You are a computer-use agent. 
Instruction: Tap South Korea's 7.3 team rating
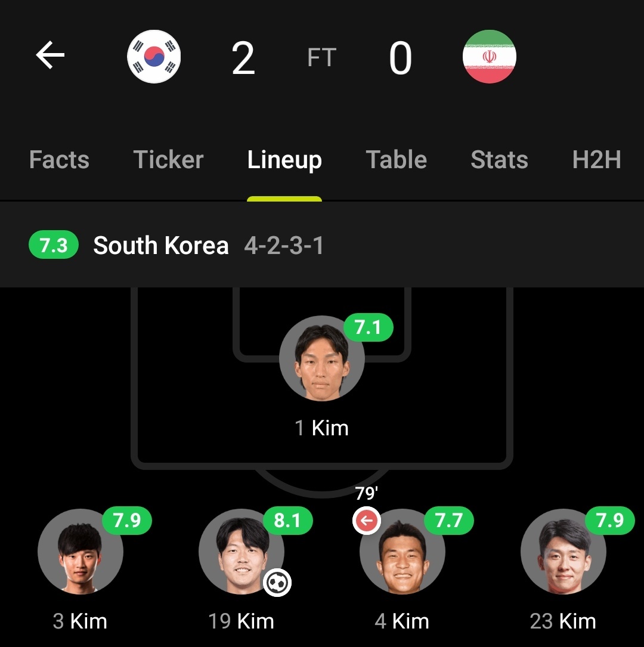[x=54, y=245]
